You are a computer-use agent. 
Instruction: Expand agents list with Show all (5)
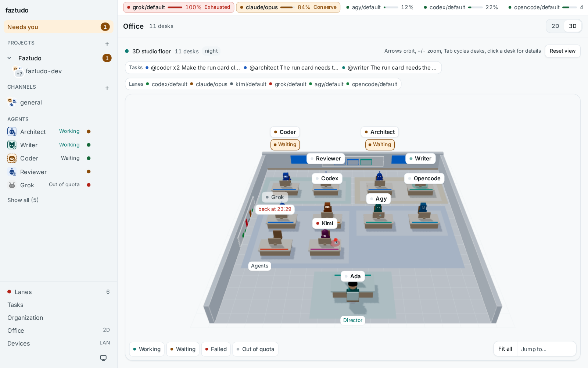pyautogui.click(x=23, y=200)
